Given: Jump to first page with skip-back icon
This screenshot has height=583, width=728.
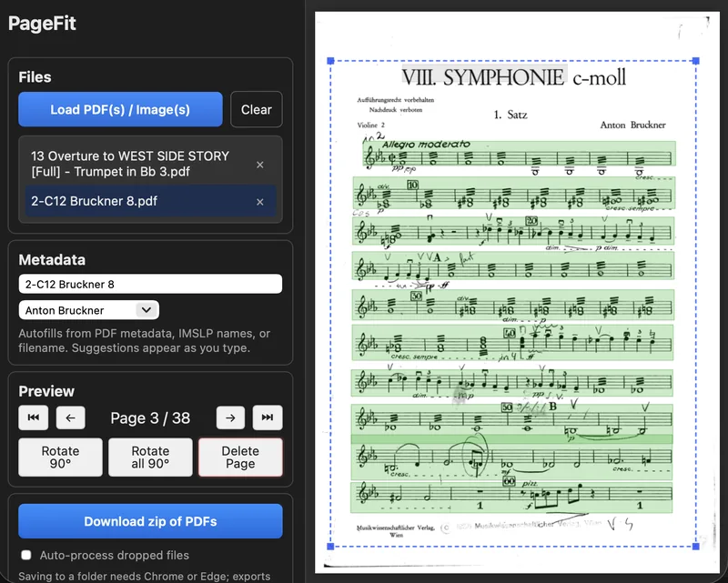Looking at the screenshot, I should [x=34, y=417].
